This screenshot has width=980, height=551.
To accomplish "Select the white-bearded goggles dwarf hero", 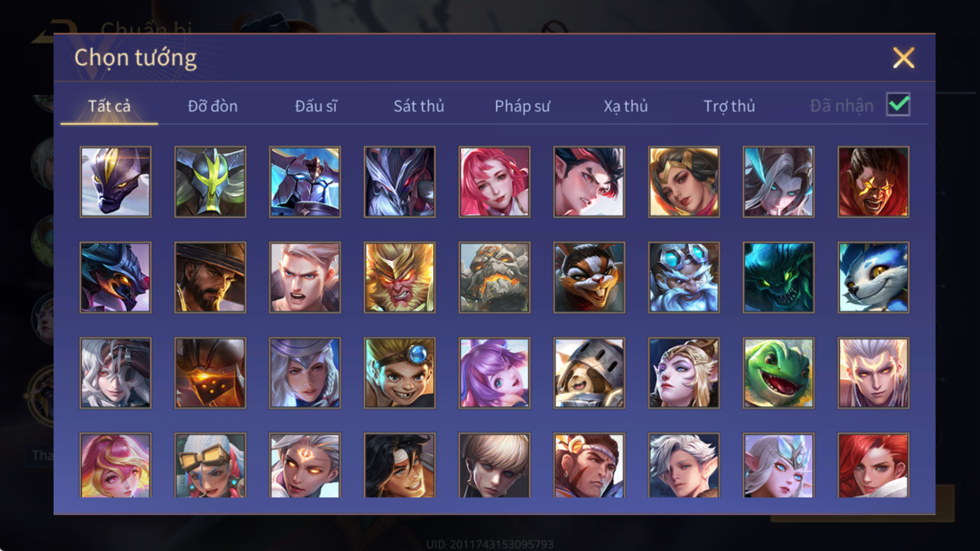I will click(684, 277).
